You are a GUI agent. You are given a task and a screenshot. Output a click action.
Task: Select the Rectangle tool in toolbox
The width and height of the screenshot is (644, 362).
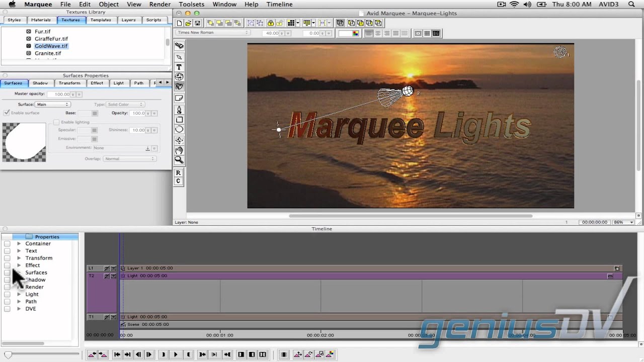click(x=179, y=120)
